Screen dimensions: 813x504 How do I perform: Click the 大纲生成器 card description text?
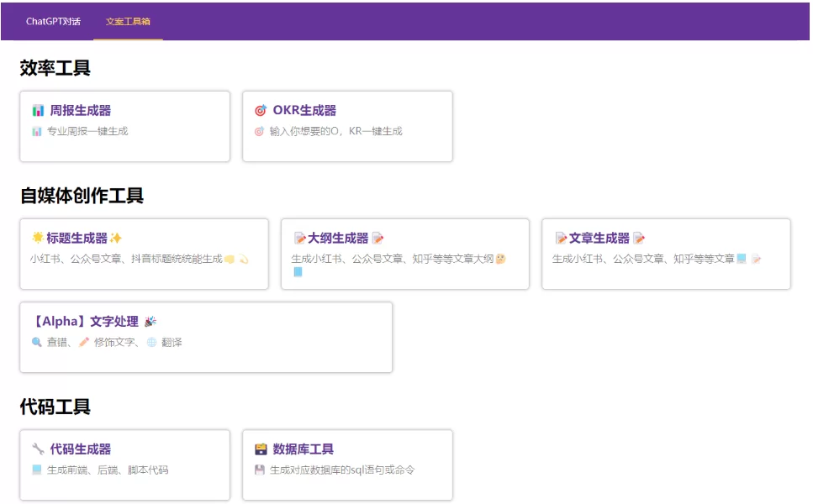pyautogui.click(x=393, y=260)
